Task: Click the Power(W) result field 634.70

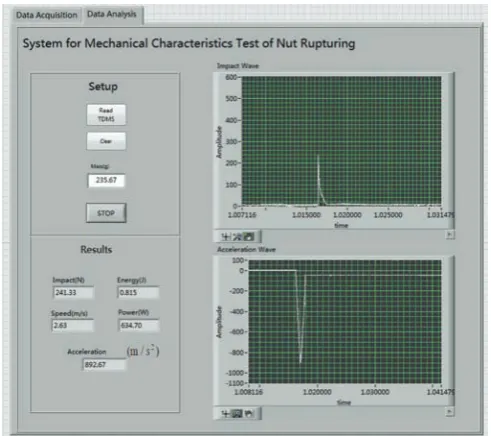Action: coord(139,325)
